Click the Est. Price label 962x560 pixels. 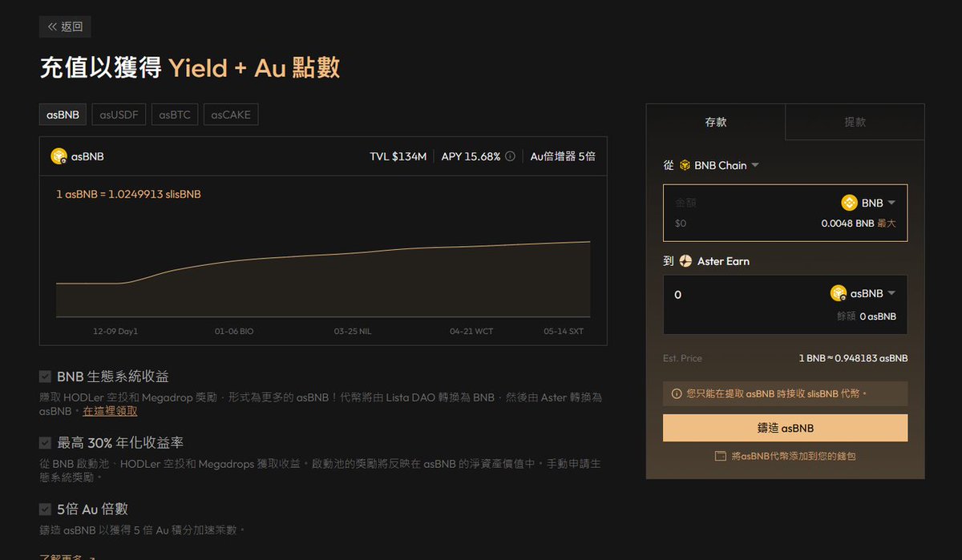[682, 358]
